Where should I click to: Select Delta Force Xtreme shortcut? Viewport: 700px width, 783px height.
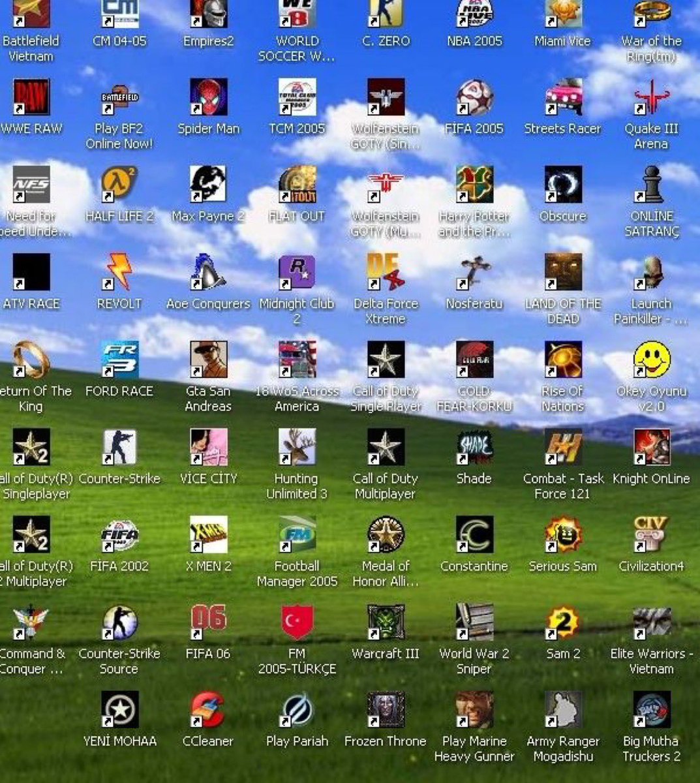point(386,272)
